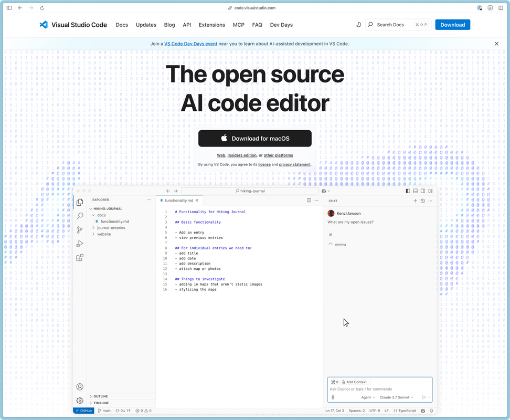This screenshot has height=420, width=510.
Task: Open the Insiders edition link
Action: [x=242, y=155]
